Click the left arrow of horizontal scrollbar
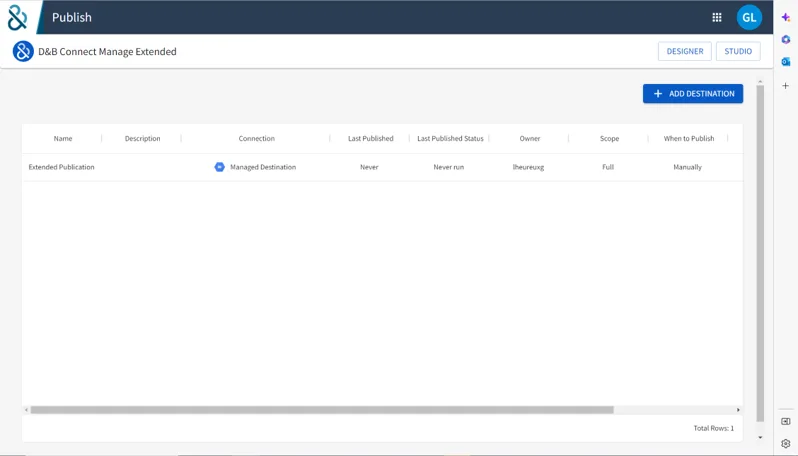Image resolution: width=798 pixels, height=456 pixels. click(26, 410)
